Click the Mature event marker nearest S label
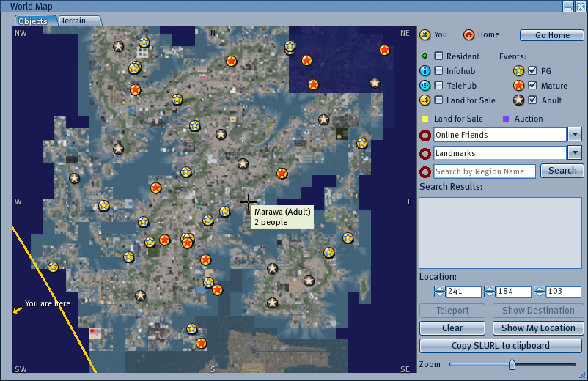588x381 pixels. click(x=202, y=343)
